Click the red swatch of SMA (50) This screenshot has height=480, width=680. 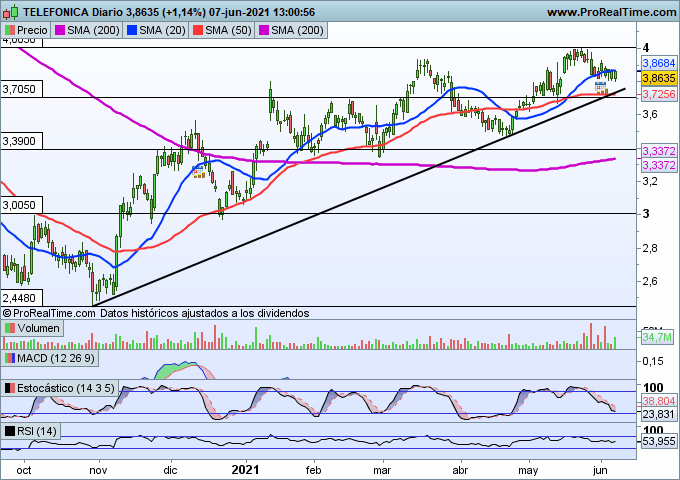[x=198, y=30]
